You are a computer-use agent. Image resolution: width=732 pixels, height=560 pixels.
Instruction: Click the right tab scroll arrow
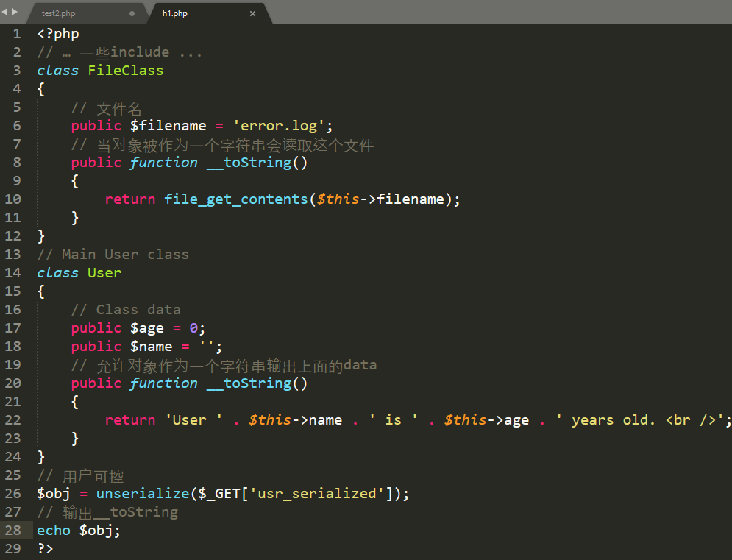14,11
